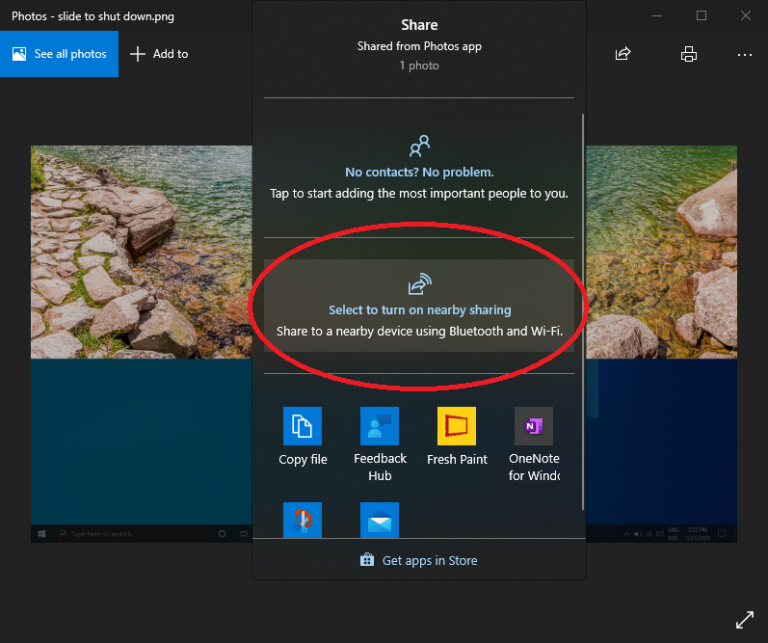The width and height of the screenshot is (768, 643).
Task: Click the lake photo on the left side
Action: click(140, 250)
